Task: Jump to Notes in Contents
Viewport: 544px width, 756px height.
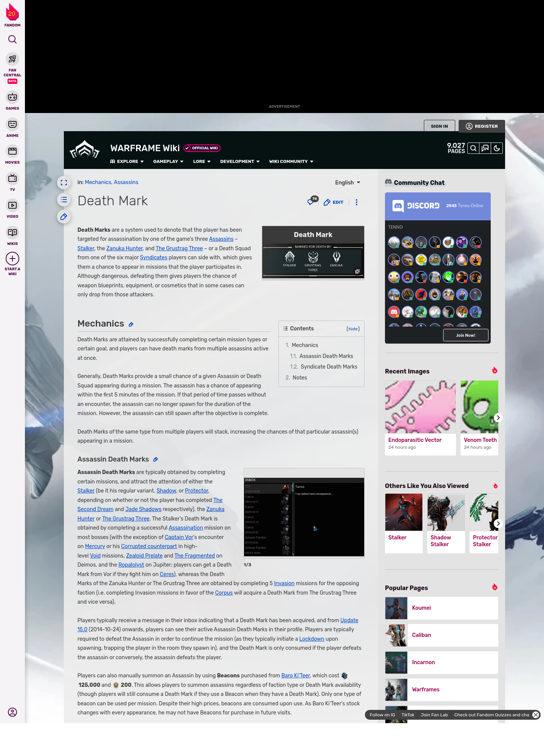Action: click(296, 378)
